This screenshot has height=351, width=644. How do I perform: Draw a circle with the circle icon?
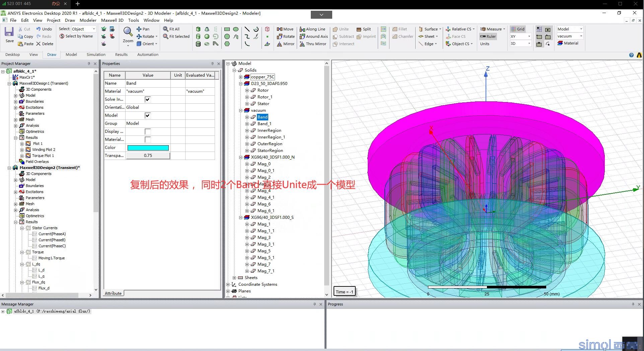227,36
